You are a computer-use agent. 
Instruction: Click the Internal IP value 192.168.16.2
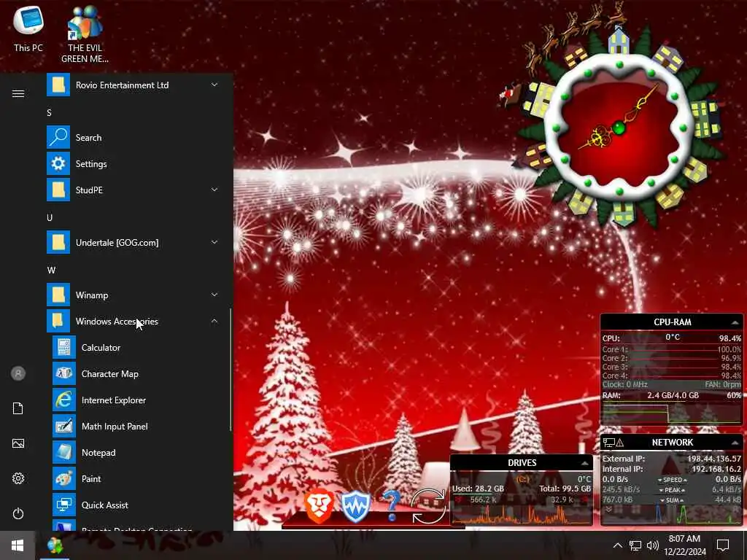716,469
